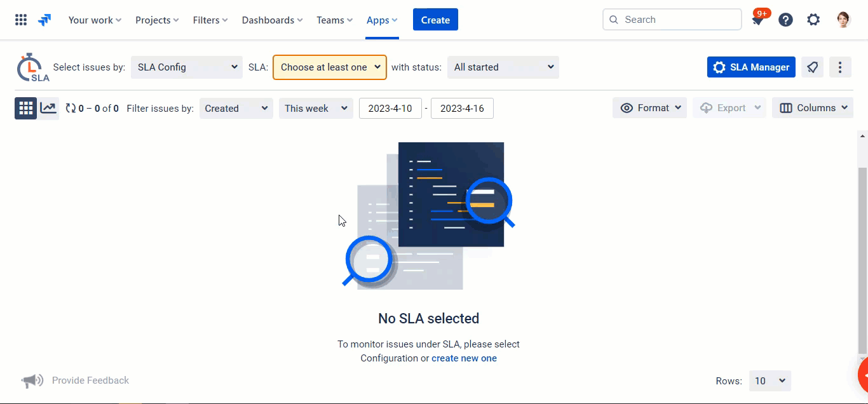The width and height of the screenshot is (868, 404).
Task: Switch to chart graph view
Action: [x=48, y=108]
